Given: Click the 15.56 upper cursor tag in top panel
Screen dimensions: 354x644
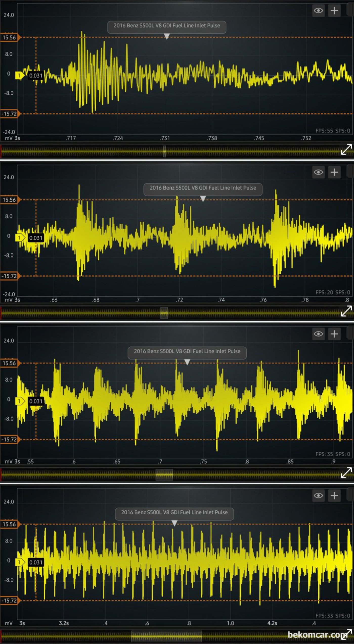Looking at the screenshot, I should [9, 38].
